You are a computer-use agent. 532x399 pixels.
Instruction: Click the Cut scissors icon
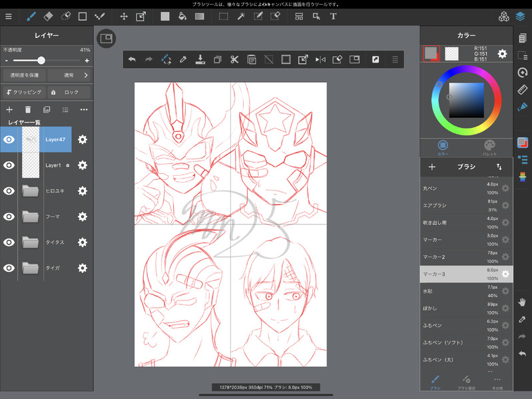234,60
